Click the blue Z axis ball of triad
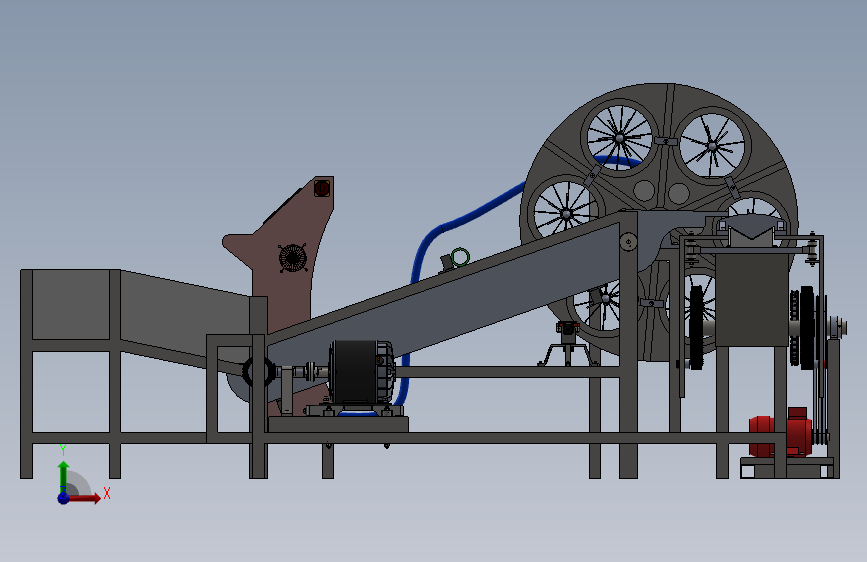This screenshot has width=867, height=562. (63, 498)
